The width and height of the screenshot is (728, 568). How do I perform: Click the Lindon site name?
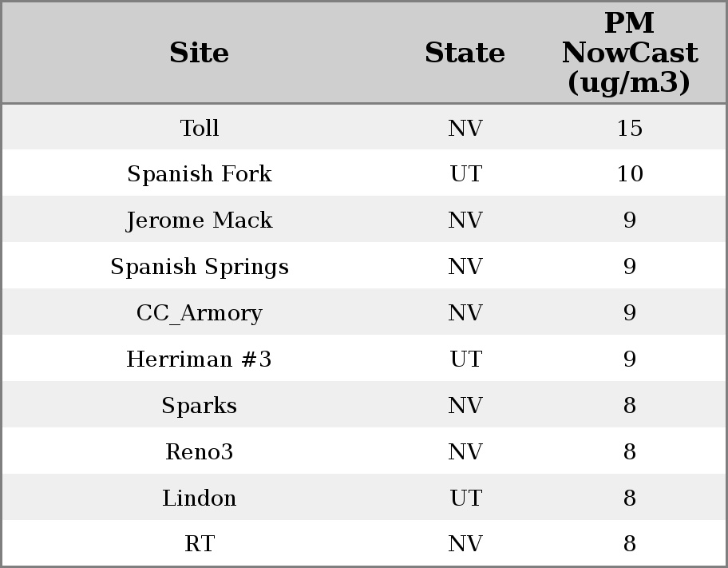(x=200, y=498)
